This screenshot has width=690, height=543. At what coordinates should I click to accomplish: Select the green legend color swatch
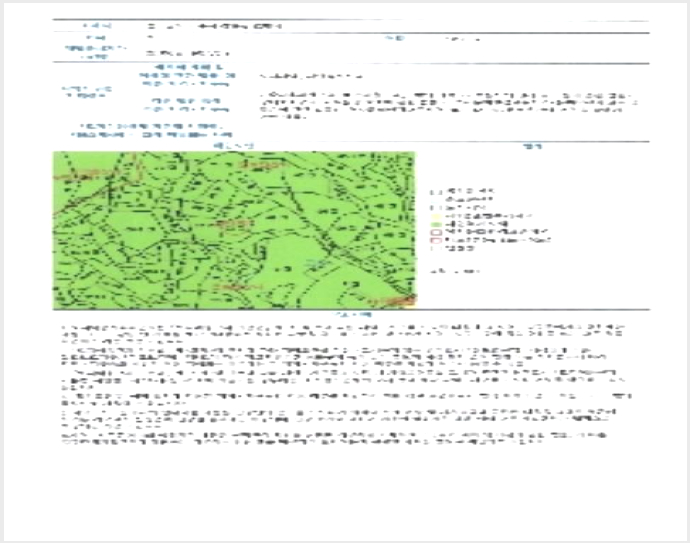click(436, 224)
